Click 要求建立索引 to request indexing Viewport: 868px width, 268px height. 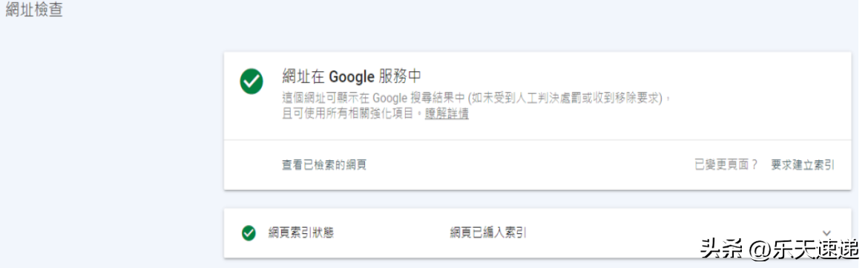coord(803,165)
